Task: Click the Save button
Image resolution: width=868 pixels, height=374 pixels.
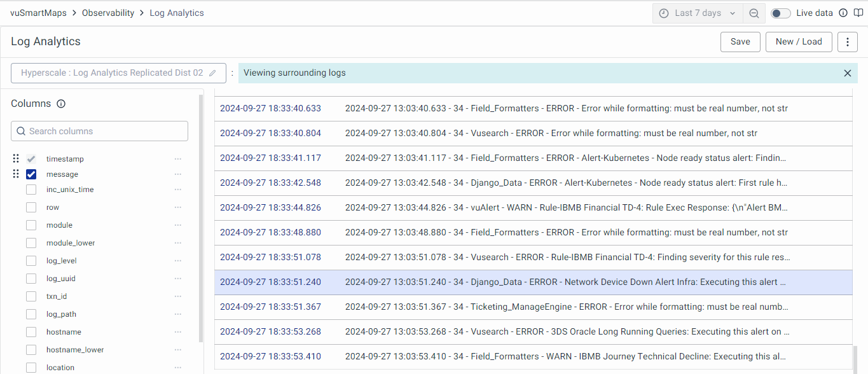Action: (740, 42)
